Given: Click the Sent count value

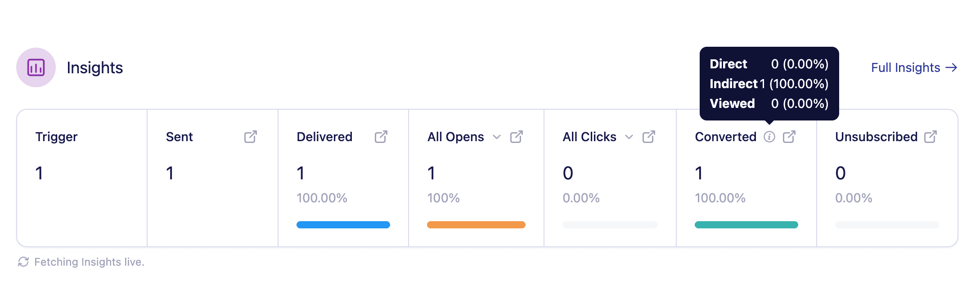Looking at the screenshot, I should click(170, 173).
